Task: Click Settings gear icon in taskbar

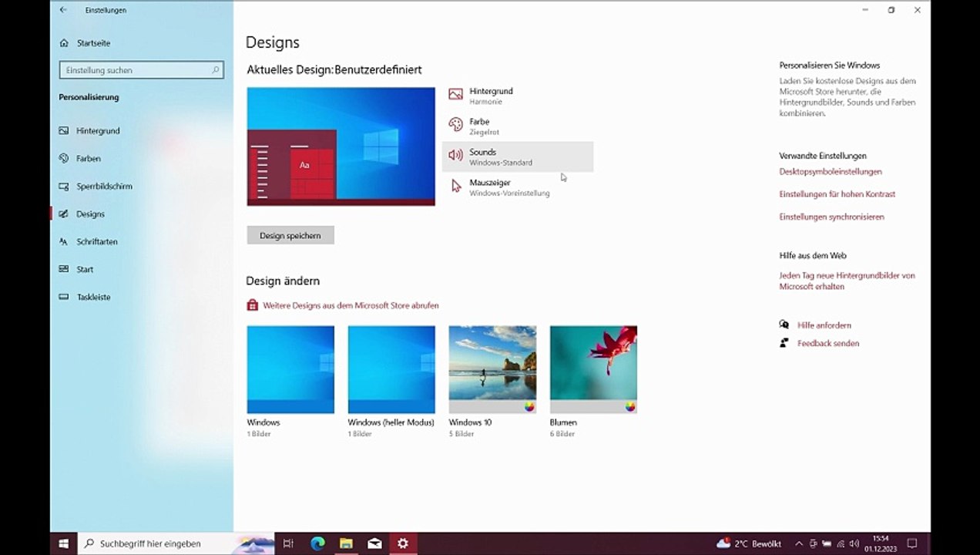Action: [403, 543]
